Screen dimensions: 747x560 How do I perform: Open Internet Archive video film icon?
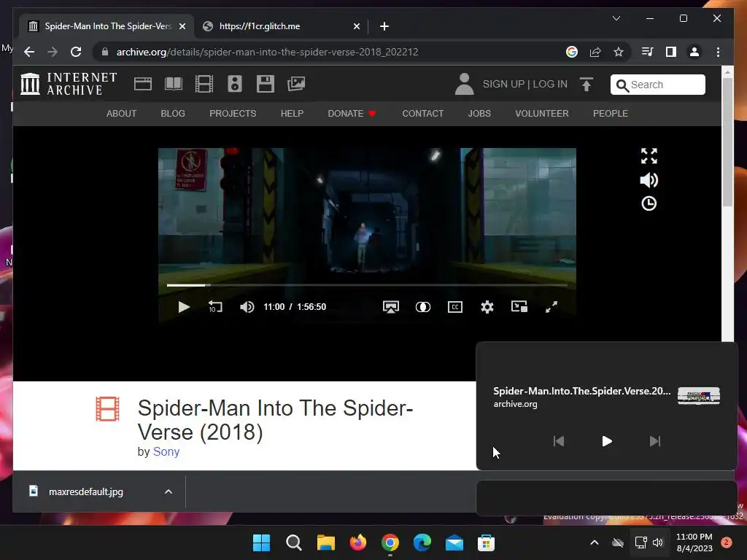[204, 85]
